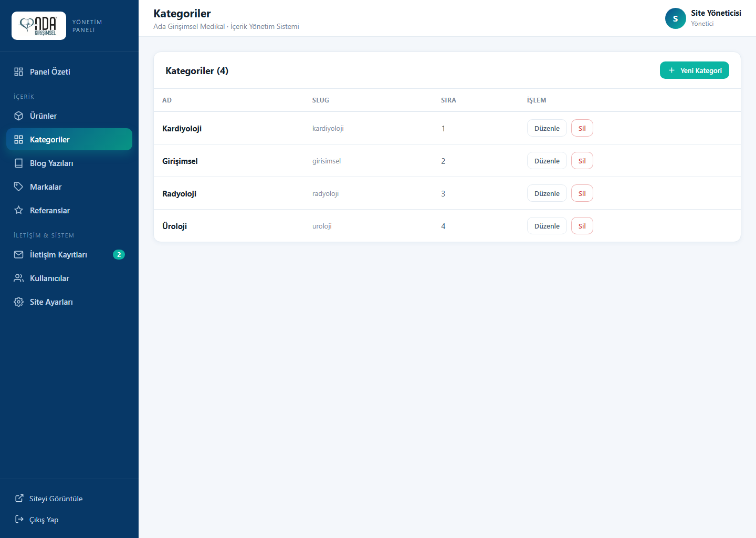The width and height of the screenshot is (756, 538).
Task: Open the Referanslar menu item
Action: (69, 211)
